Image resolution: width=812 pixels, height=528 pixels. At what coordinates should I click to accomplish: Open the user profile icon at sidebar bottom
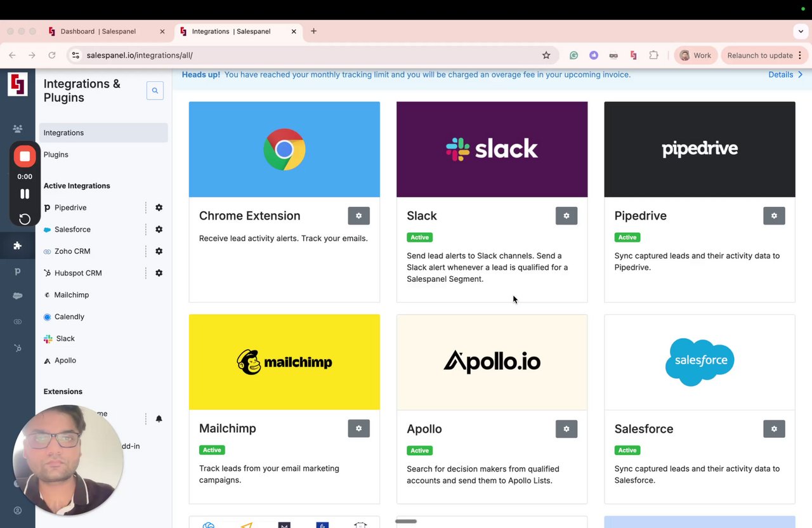tap(18, 510)
